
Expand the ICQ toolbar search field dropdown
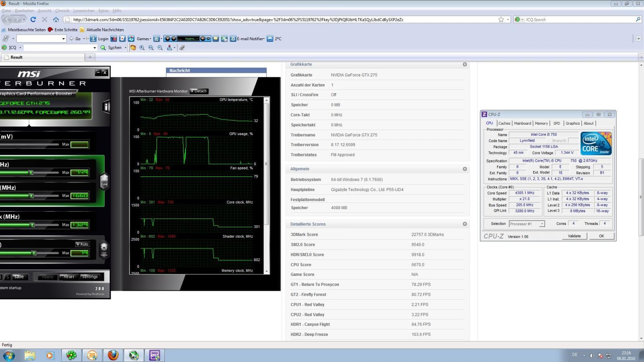click(95, 47)
